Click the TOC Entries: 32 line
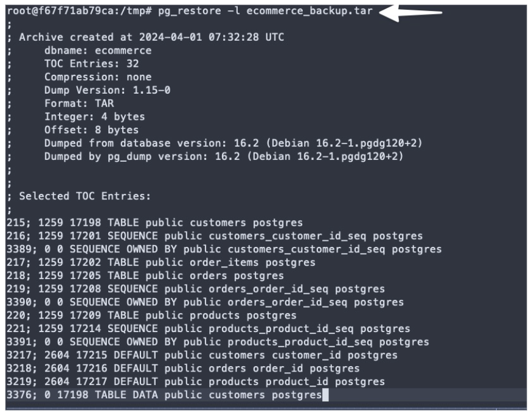Screen dimensions: 532x416 coord(92,64)
